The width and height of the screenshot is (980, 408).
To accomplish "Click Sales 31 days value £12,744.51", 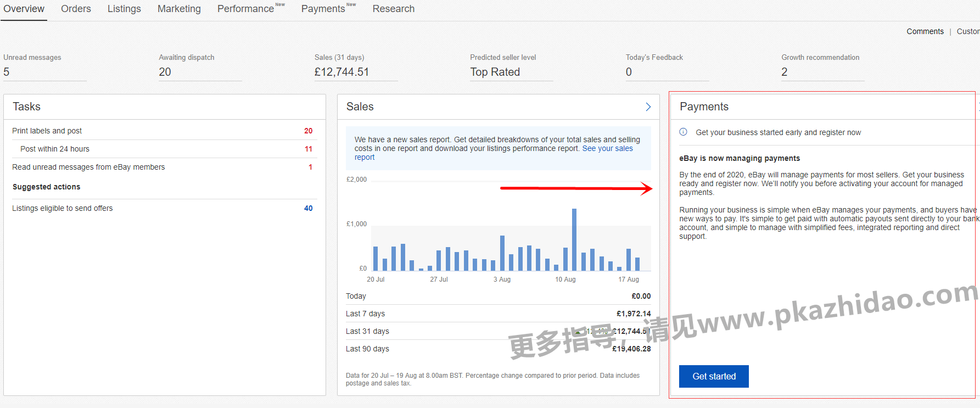I will coord(341,72).
